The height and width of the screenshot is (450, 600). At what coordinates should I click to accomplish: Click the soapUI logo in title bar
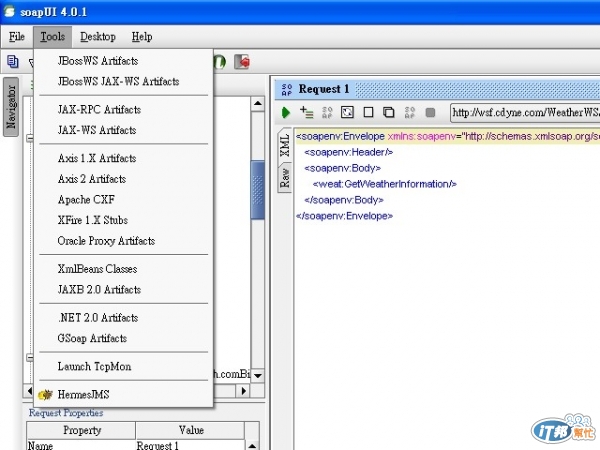click(9, 11)
